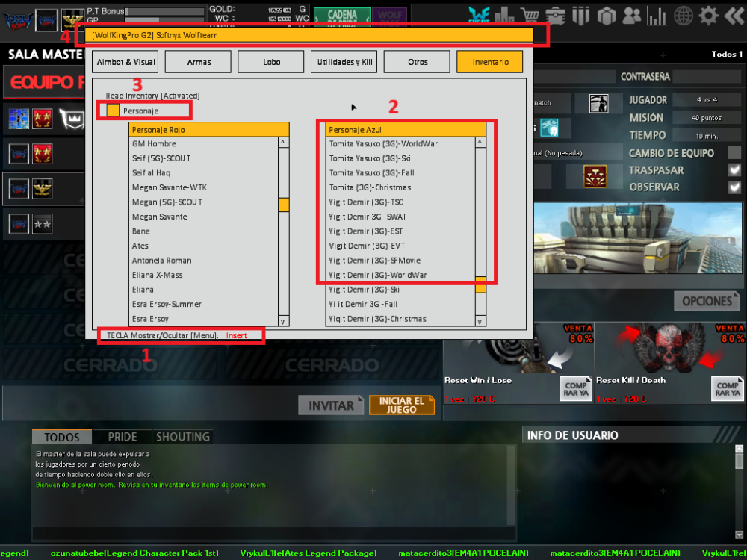This screenshot has width=747, height=560.
Task: Open the globe icon in top bar
Action: click(683, 15)
